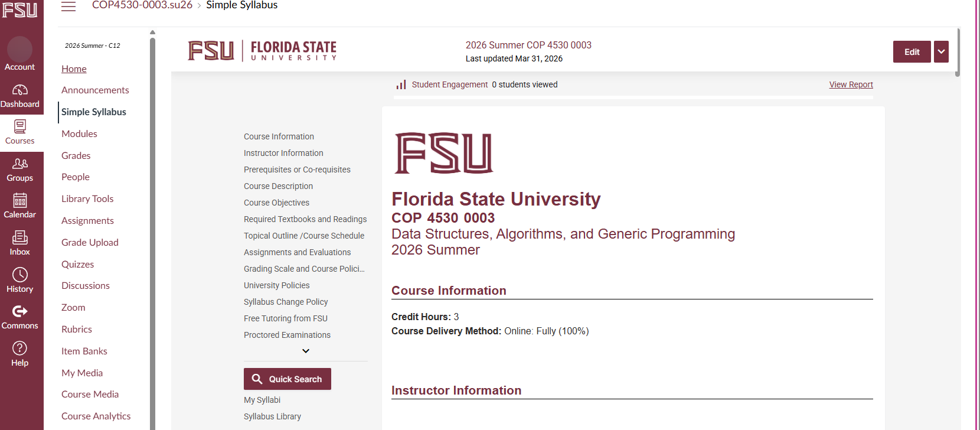Image resolution: width=980 pixels, height=430 pixels.
Task: Click the '0 students viewed' text
Action: pyautogui.click(x=524, y=84)
